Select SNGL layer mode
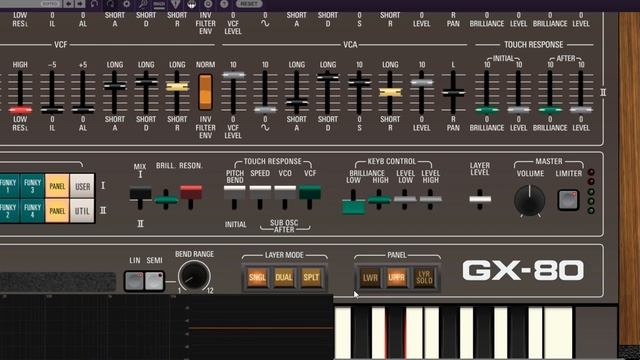640x360 pixels. click(x=257, y=278)
